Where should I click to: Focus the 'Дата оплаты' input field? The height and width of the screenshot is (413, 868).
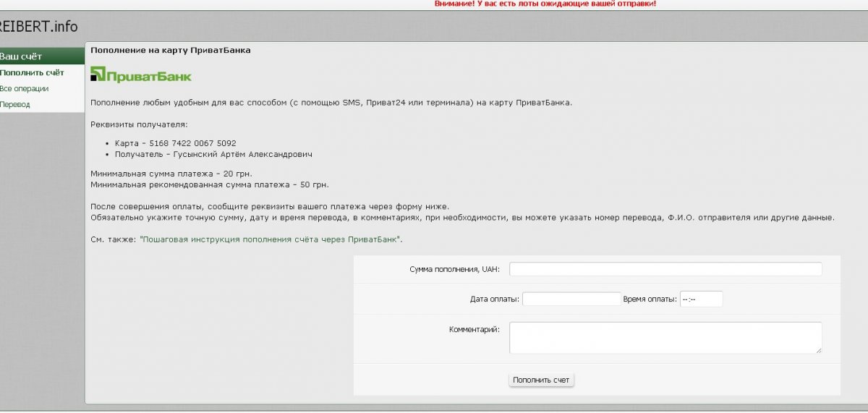coord(571,299)
